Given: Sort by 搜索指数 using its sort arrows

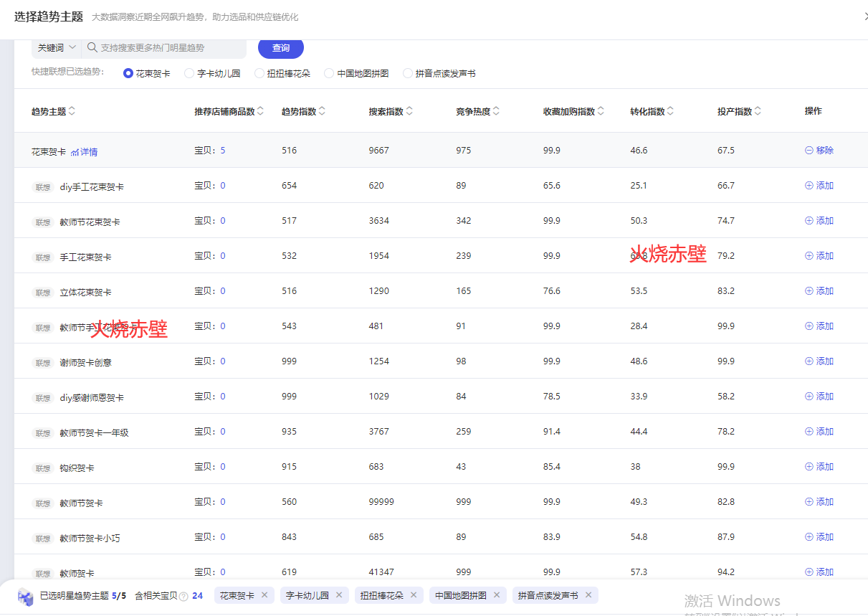Looking at the screenshot, I should pos(409,111).
